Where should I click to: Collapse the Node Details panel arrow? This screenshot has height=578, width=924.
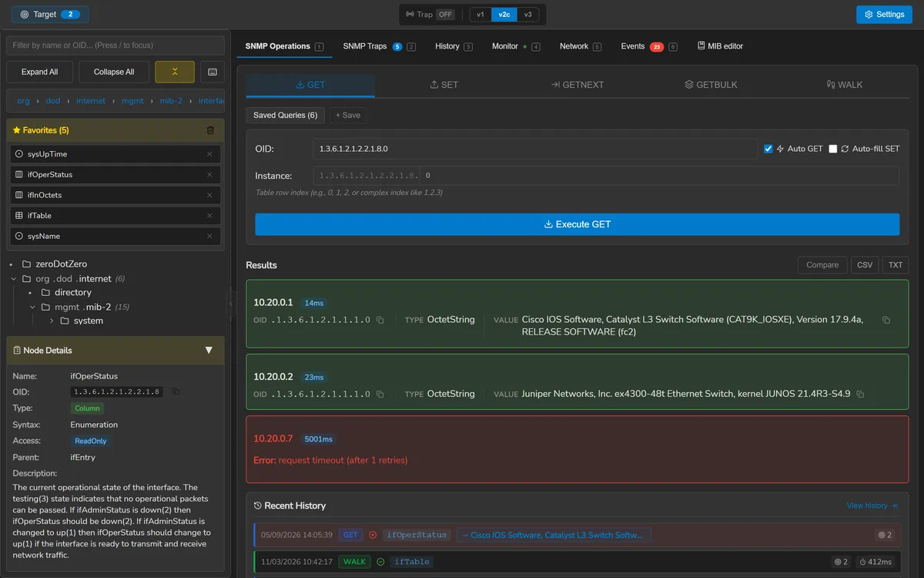[x=209, y=350]
